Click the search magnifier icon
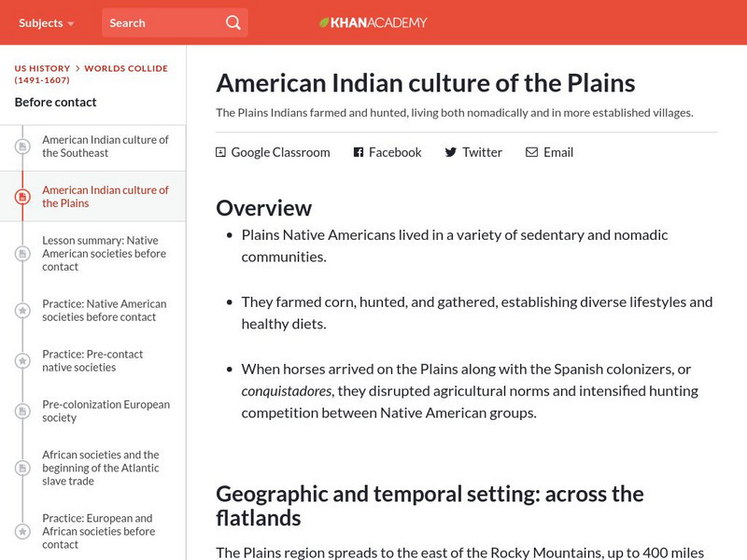This screenshot has width=747, height=560. point(233,22)
